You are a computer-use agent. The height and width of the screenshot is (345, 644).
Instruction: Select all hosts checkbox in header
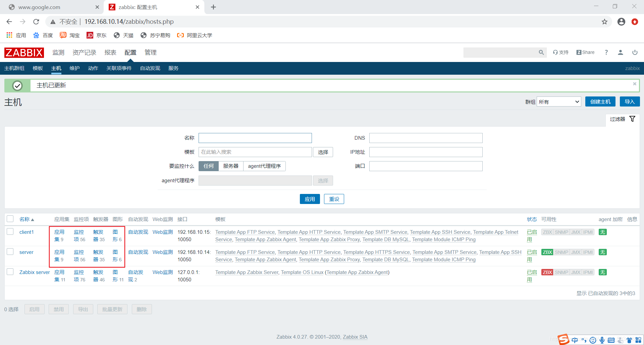click(10, 219)
